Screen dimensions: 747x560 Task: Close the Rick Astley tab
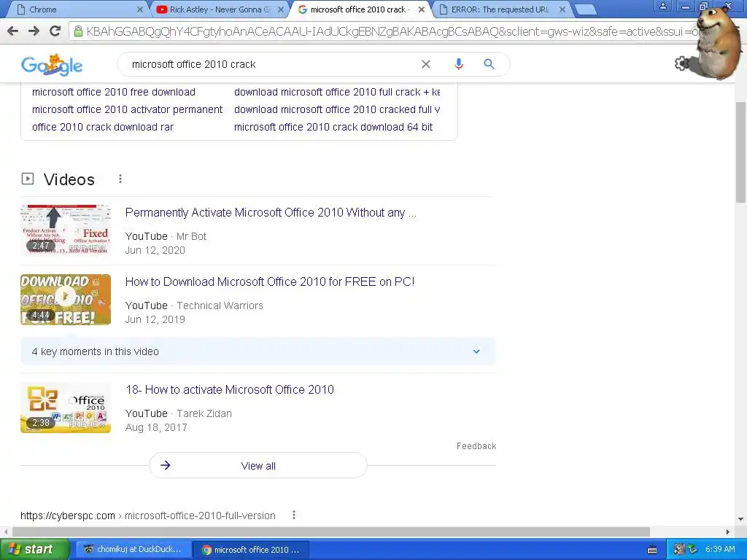click(x=281, y=9)
